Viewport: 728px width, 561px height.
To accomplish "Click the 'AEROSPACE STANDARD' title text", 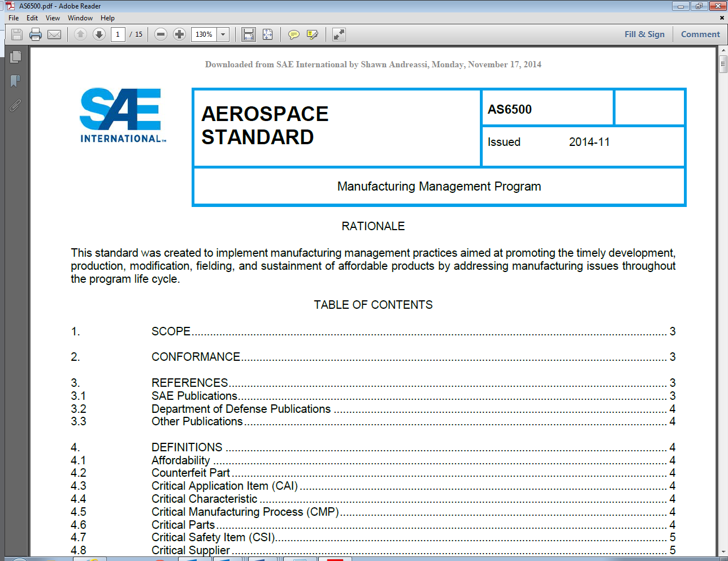I will [x=265, y=126].
